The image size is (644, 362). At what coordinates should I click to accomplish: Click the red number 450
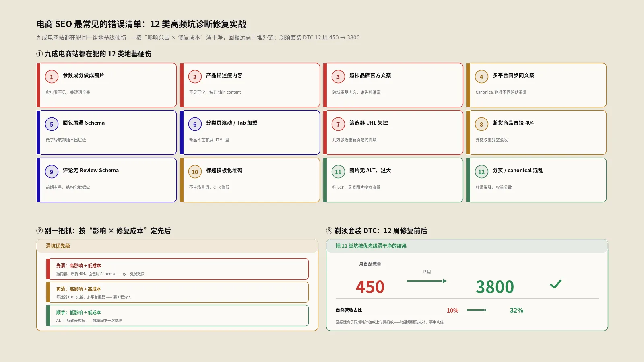tap(370, 287)
